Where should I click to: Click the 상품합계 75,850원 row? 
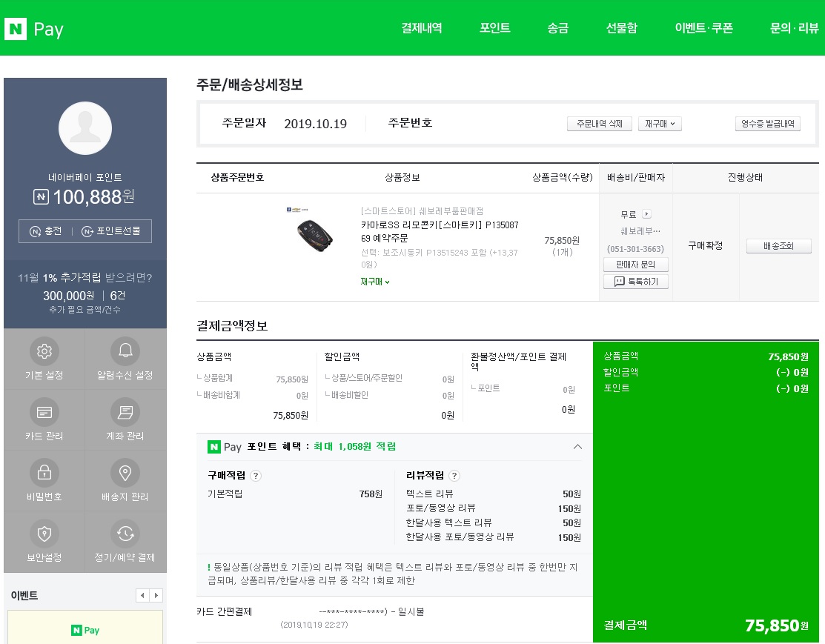tap(253, 379)
